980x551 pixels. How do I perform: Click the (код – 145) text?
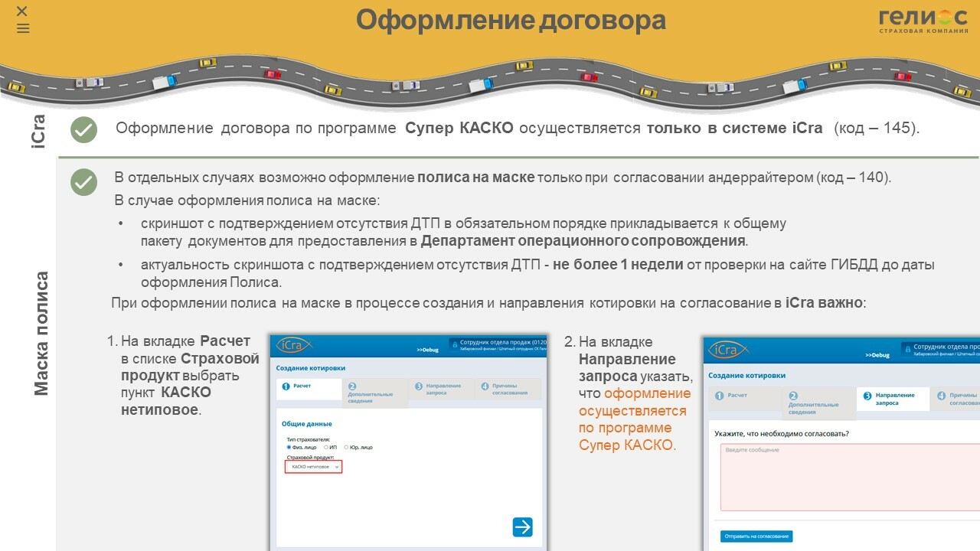[x=876, y=128]
